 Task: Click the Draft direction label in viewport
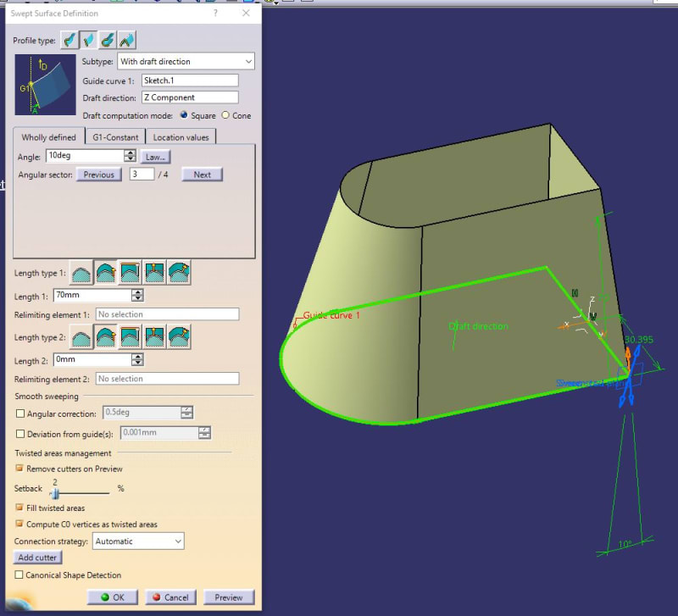(x=478, y=326)
